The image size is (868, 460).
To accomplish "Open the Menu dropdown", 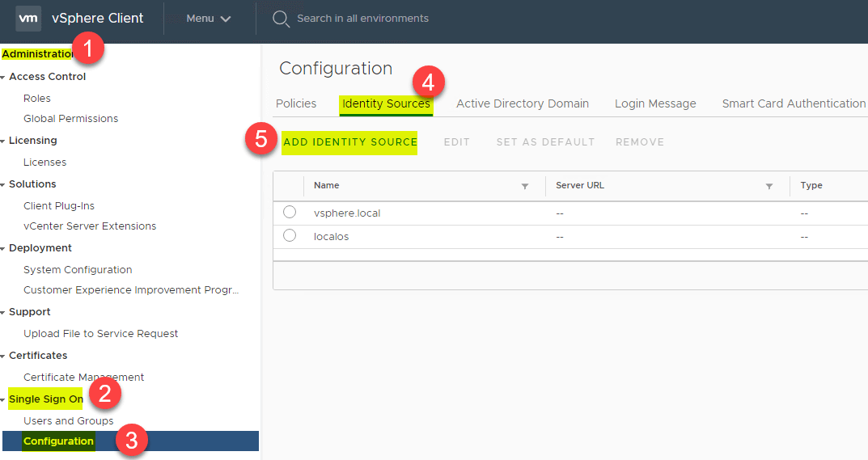I will pos(208,19).
